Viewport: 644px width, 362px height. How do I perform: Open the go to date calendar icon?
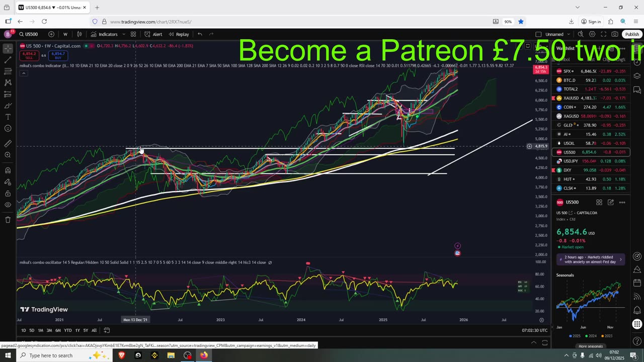[x=107, y=330]
